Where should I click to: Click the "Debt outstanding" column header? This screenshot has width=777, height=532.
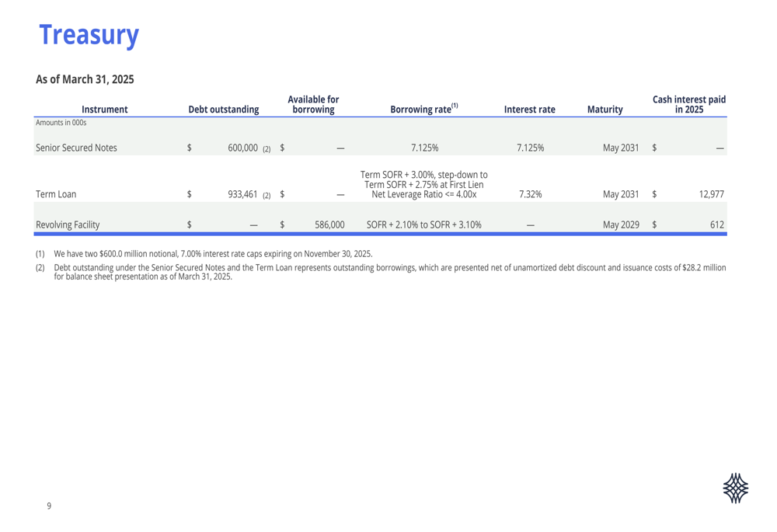224,110
